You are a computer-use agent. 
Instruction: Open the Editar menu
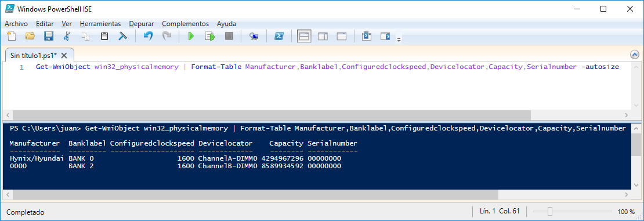(x=45, y=24)
